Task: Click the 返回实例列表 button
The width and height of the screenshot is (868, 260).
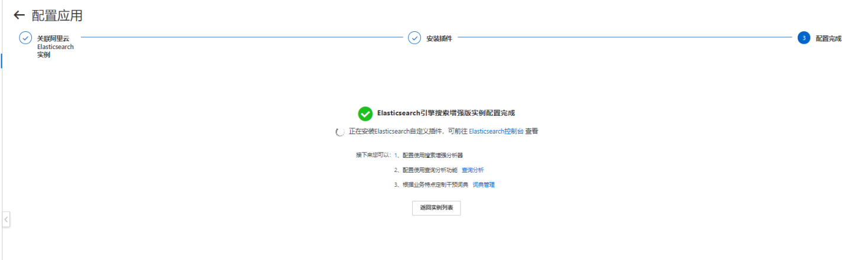Action: pyautogui.click(x=436, y=208)
